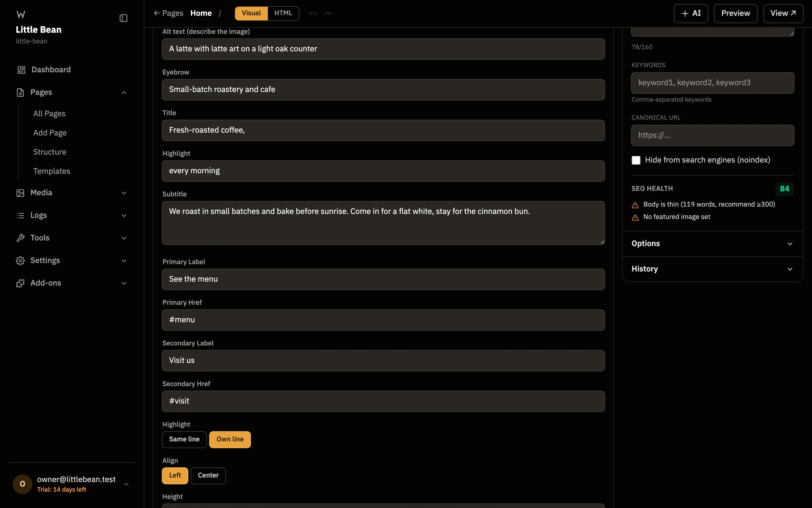The width and height of the screenshot is (812, 508).
Task: Click the W logo icon
Action: click(x=21, y=14)
